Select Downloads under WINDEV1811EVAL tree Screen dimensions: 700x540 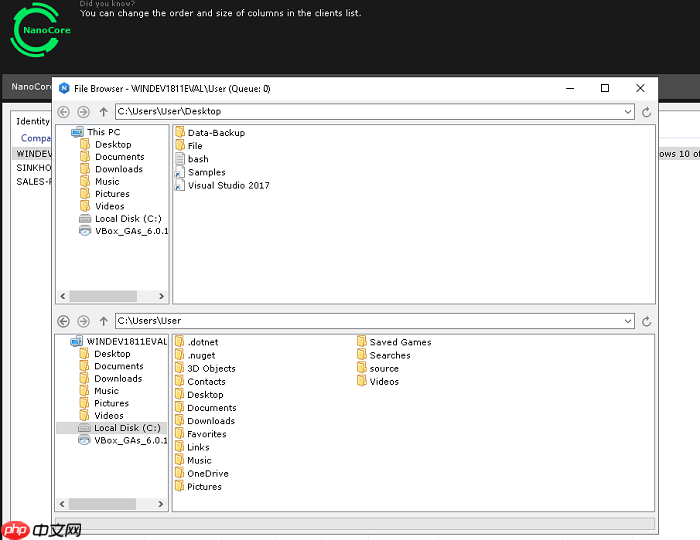pos(110,378)
